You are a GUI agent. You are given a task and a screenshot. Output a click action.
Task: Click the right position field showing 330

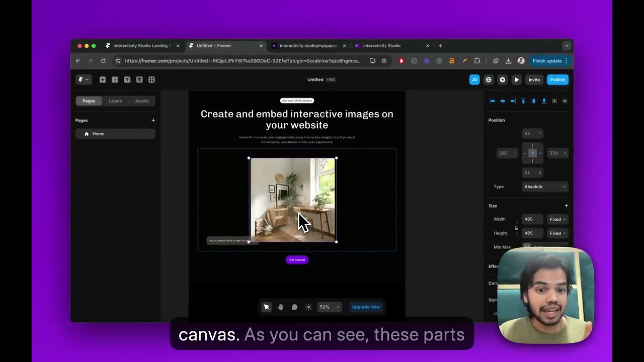pos(558,153)
